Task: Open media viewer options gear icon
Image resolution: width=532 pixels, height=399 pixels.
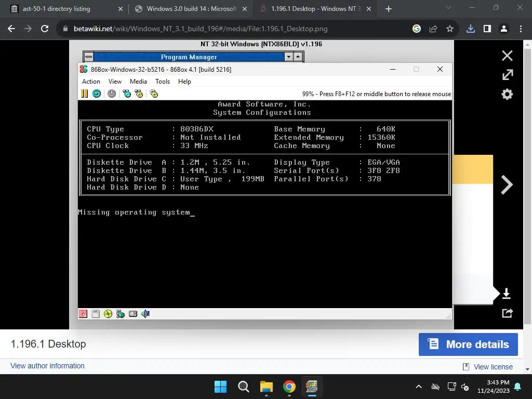Action: [507, 94]
